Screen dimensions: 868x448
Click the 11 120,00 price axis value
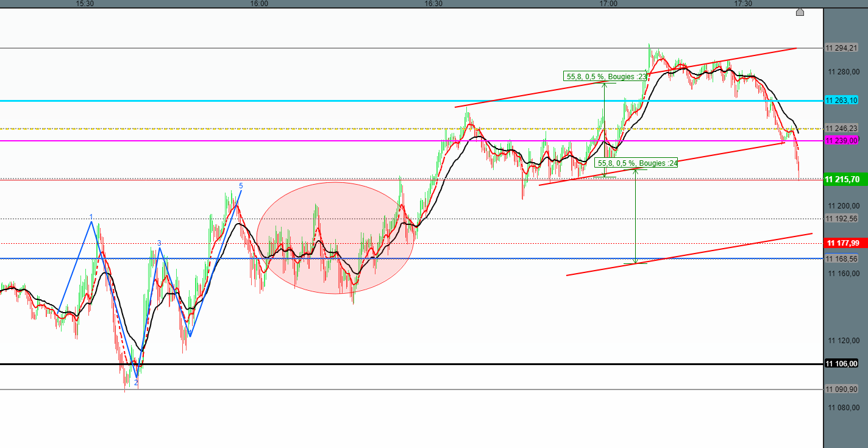tap(844, 340)
